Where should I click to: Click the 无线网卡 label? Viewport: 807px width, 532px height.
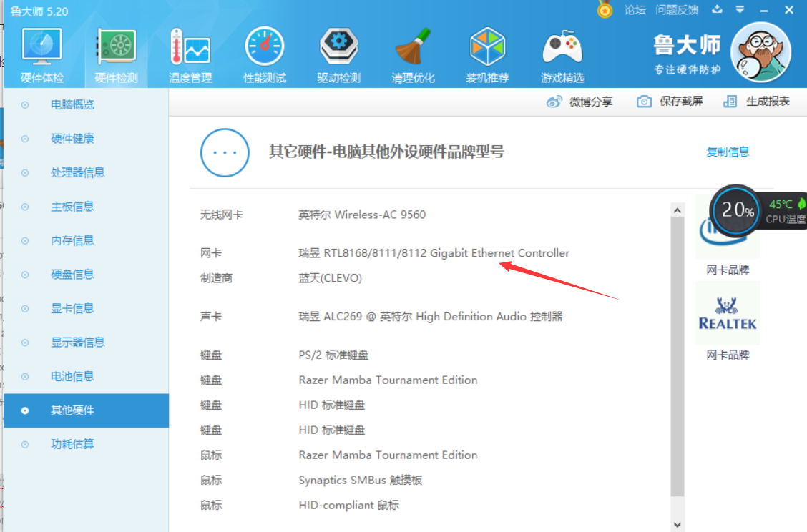pos(221,215)
